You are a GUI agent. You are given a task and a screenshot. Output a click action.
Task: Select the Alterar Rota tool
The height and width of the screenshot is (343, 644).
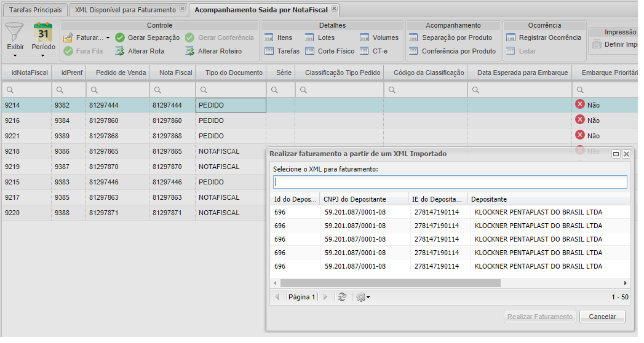point(120,51)
